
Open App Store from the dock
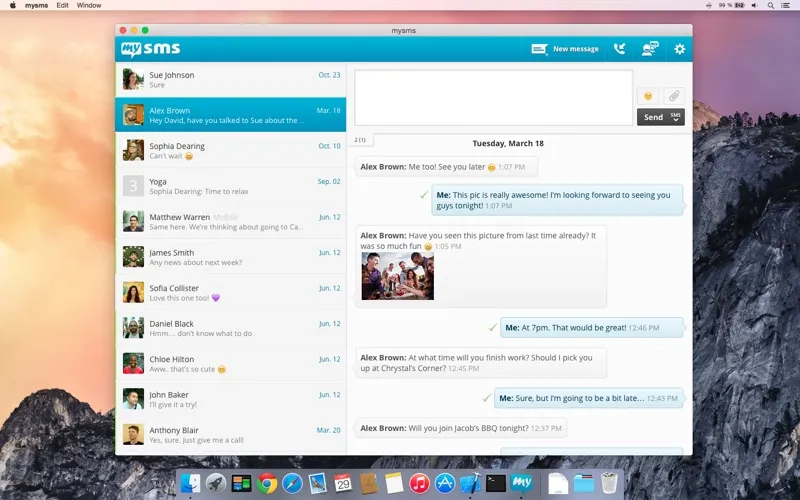click(445, 483)
